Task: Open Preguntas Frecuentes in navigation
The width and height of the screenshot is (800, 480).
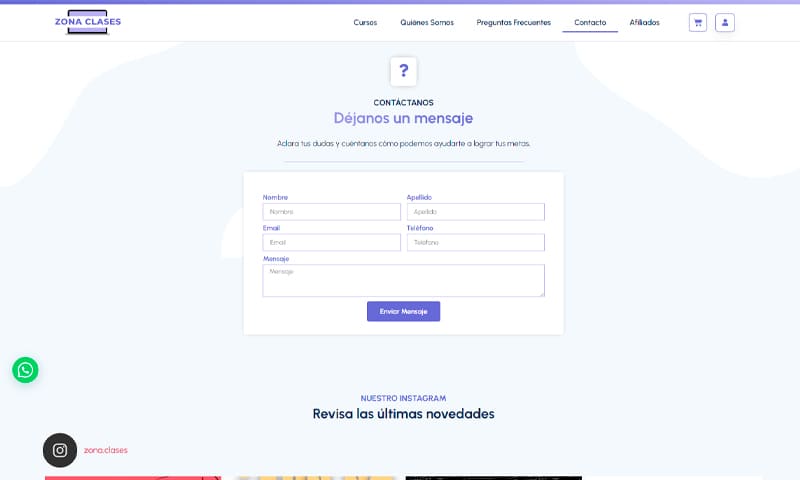Action: click(x=513, y=22)
